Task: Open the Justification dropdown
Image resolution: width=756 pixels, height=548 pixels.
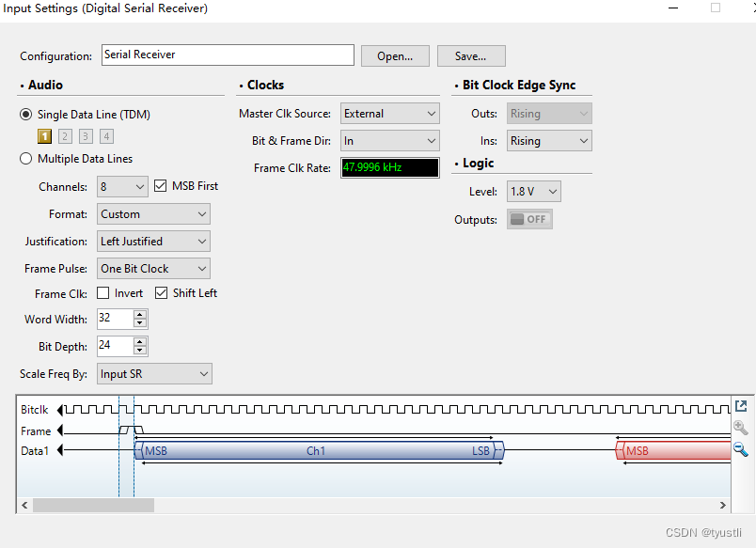Action: coord(152,241)
